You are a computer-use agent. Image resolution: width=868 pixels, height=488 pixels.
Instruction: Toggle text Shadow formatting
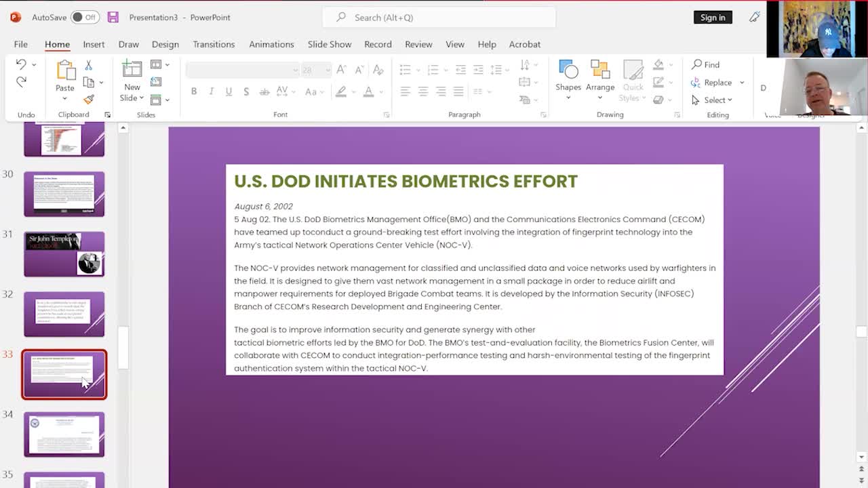[x=246, y=91]
